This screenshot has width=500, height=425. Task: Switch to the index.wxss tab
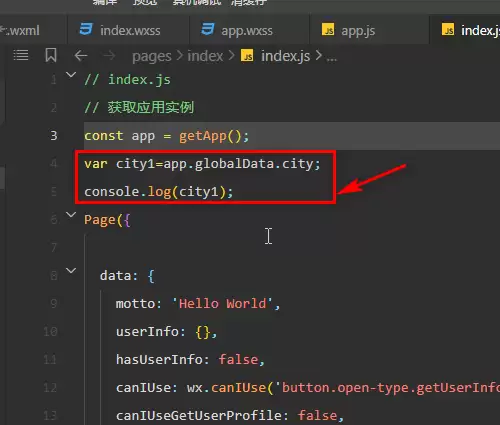tap(128, 30)
